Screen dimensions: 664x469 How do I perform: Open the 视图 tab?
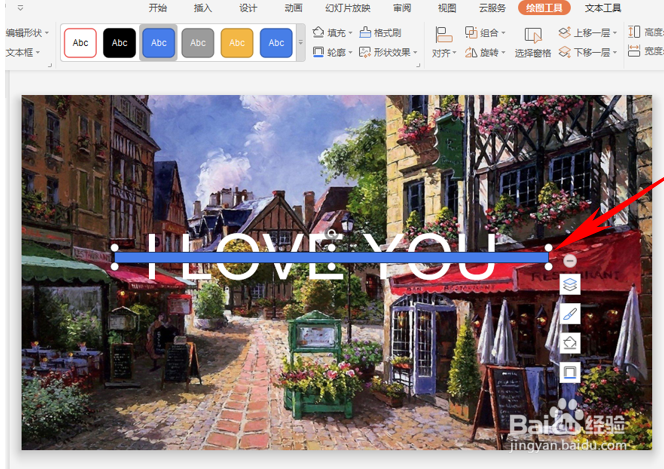pyautogui.click(x=447, y=8)
